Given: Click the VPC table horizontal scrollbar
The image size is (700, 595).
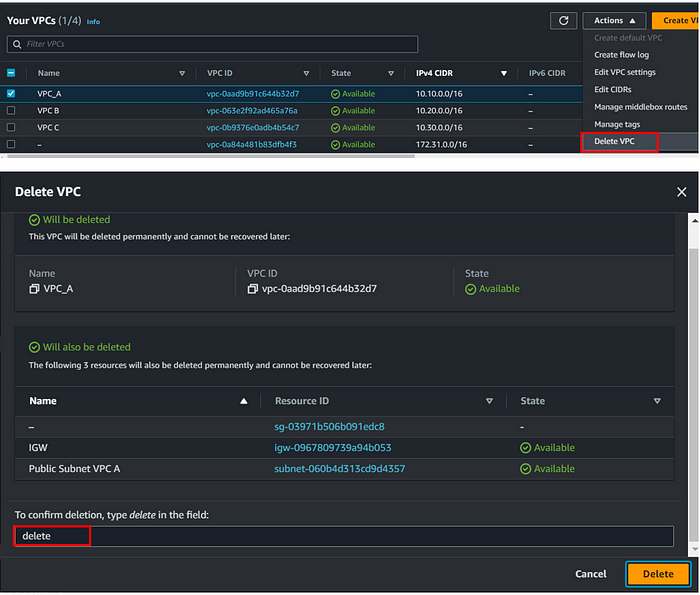Looking at the screenshot, I should click(x=211, y=156).
